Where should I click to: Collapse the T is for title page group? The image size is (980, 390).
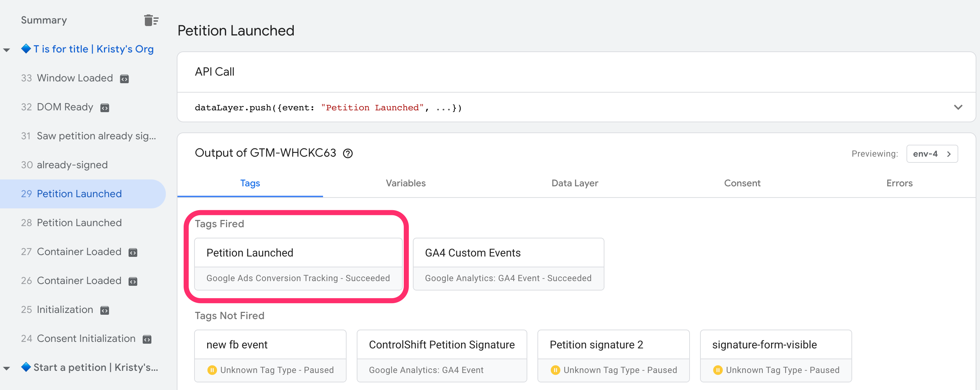(7, 50)
